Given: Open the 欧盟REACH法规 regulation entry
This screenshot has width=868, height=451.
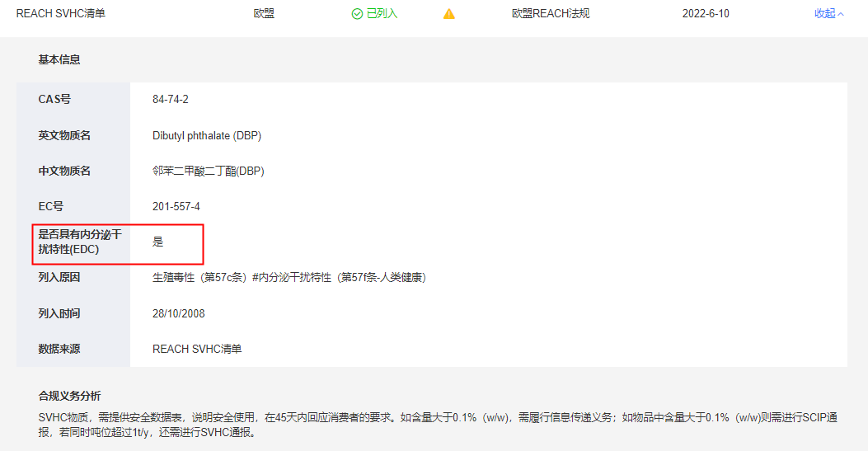Looking at the screenshot, I should (551, 14).
